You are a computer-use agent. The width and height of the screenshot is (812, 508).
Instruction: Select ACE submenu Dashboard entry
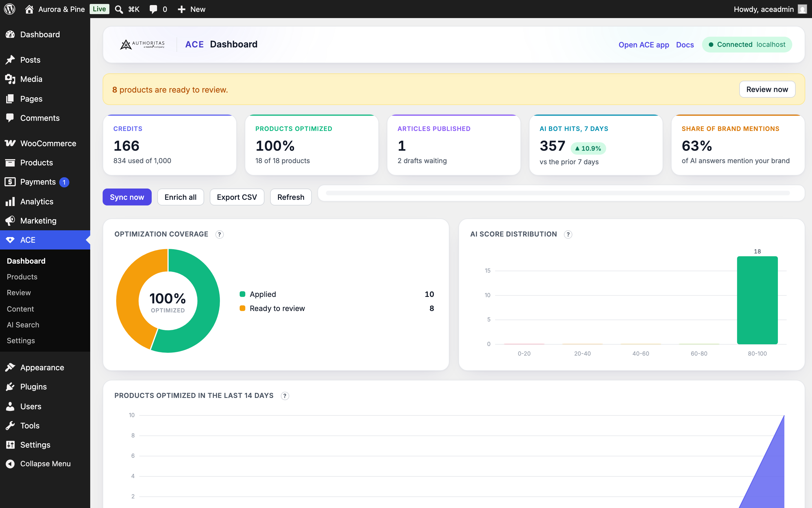point(26,261)
